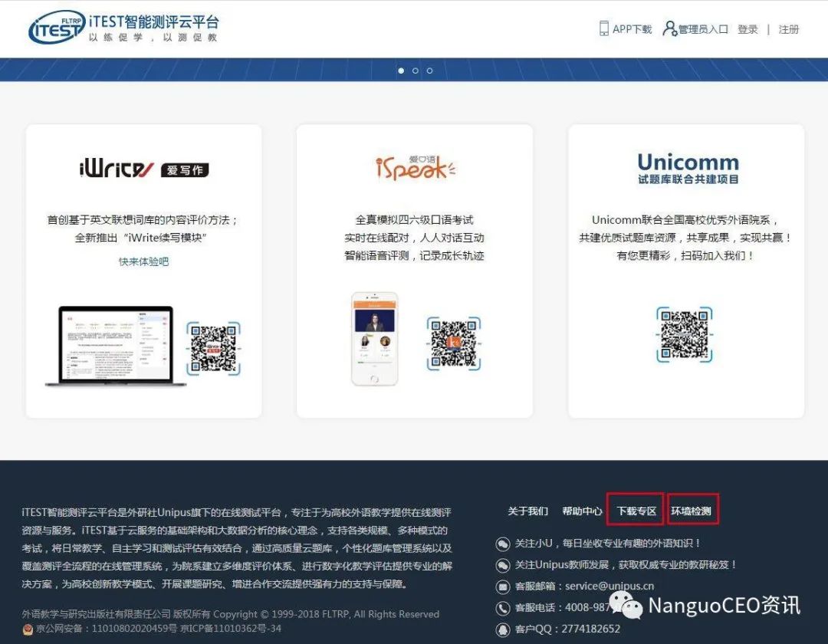Click the iWrite laptop preview image
The height and width of the screenshot is (644, 828).
click(116, 346)
